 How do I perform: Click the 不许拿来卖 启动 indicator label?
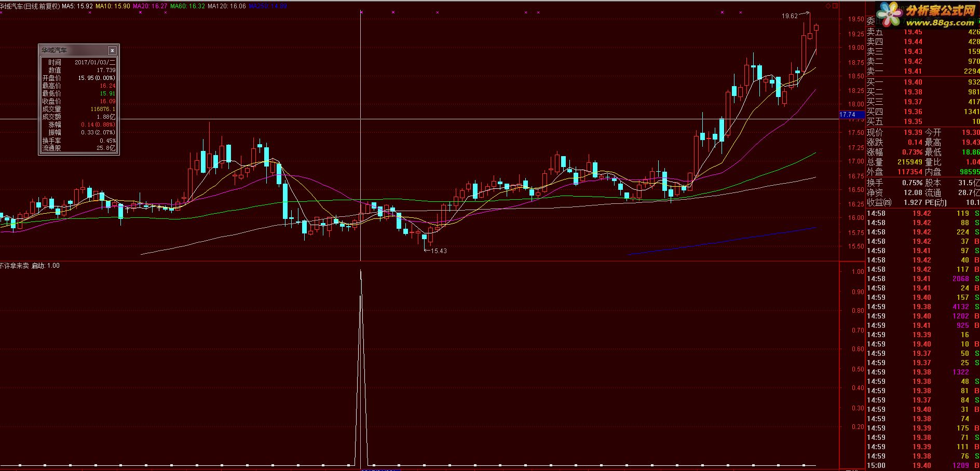(30, 266)
